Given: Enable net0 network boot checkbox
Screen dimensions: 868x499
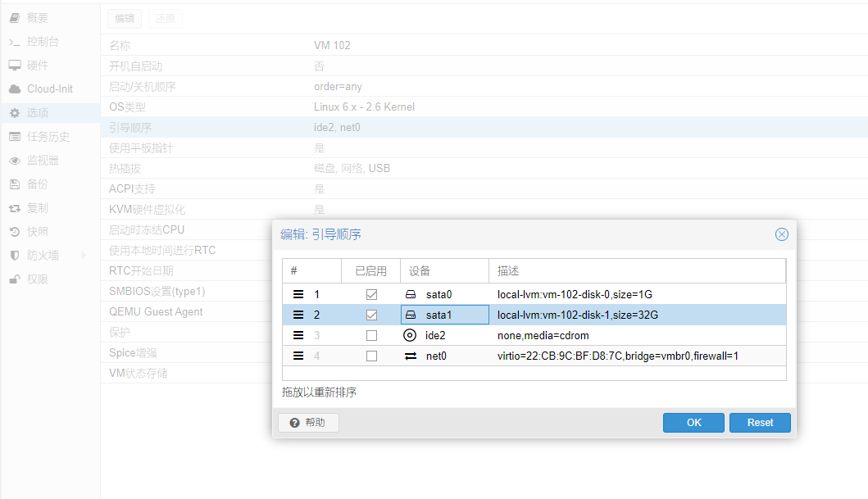Looking at the screenshot, I should (x=371, y=356).
